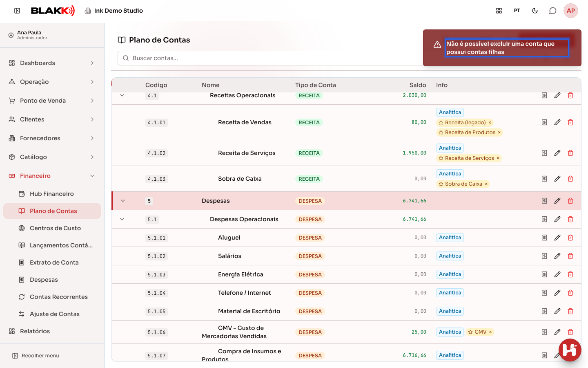Screen dimensions: 588x368
Task: Toggle dark mode with the moon icon
Action: coord(535,11)
